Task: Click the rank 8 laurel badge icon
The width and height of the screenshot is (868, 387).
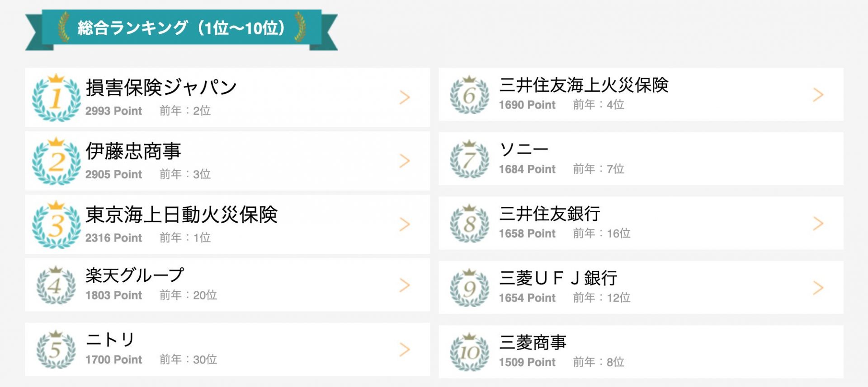Action: point(470,223)
